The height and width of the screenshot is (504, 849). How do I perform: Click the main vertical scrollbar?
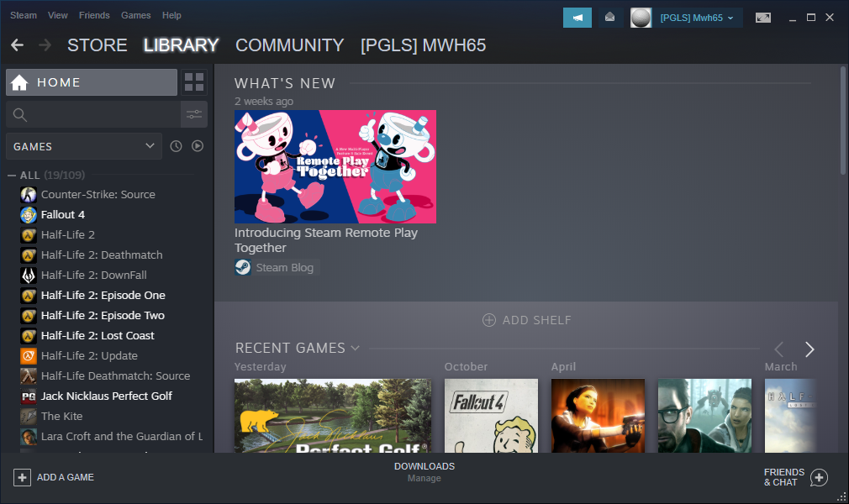[x=843, y=120]
